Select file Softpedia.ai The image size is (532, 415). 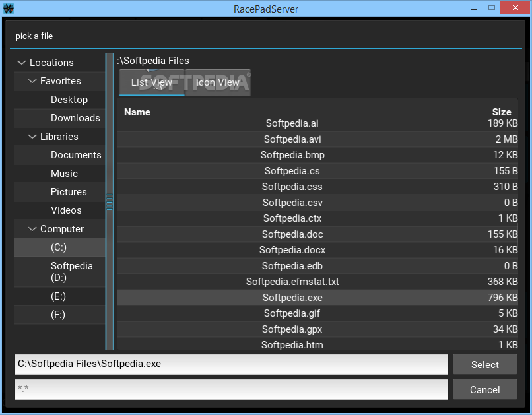pyautogui.click(x=317, y=123)
